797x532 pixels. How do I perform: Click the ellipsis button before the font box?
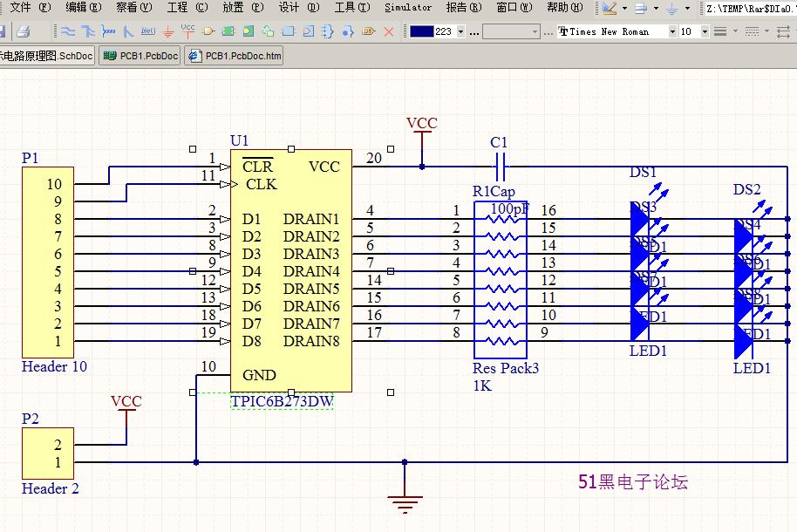point(548,33)
